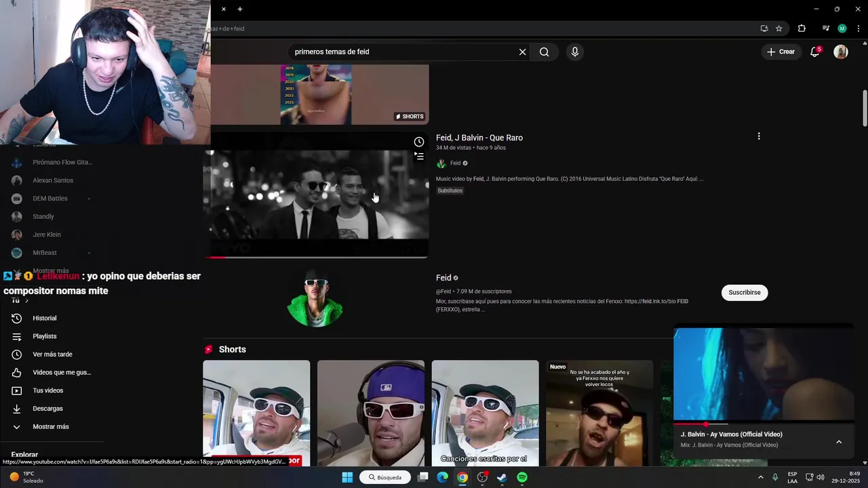Open Chrome profile M avatar
This screenshot has width=868, height=488.
pyautogui.click(x=842, y=28)
